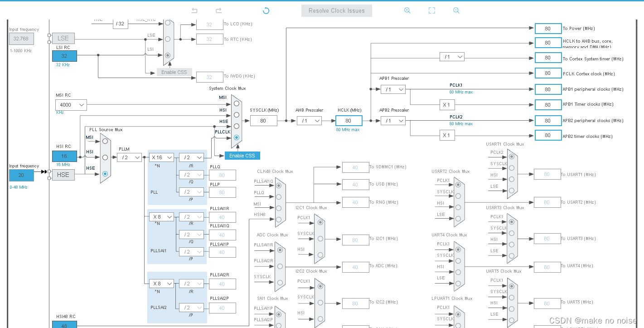Click the '80 MHz max' HCLK note
Screen dimensions: 644x328
348,130
